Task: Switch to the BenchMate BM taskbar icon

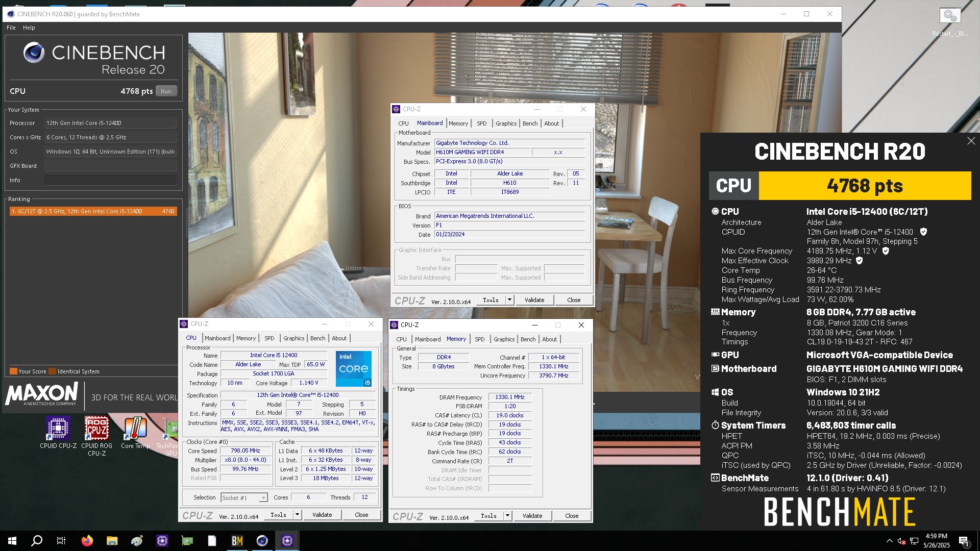Action: (237, 541)
